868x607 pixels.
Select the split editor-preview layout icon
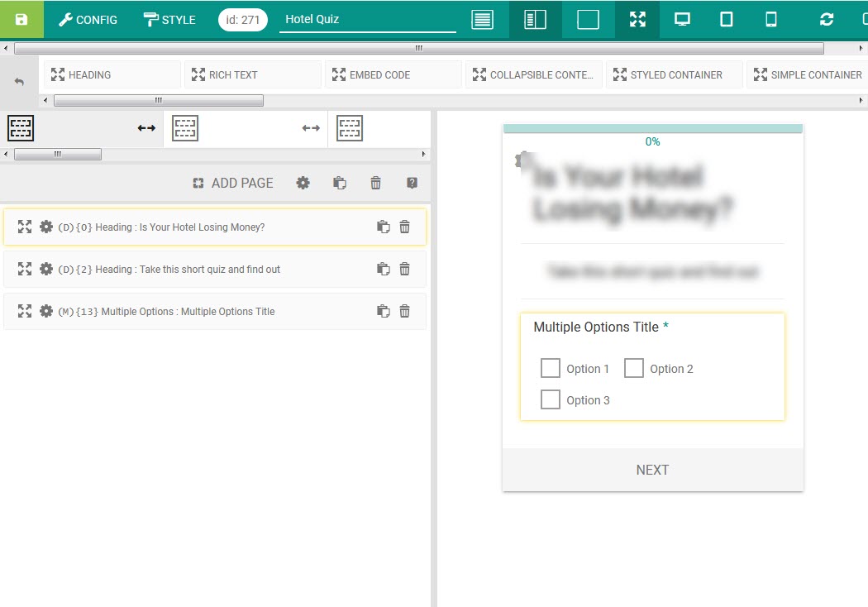coord(535,19)
